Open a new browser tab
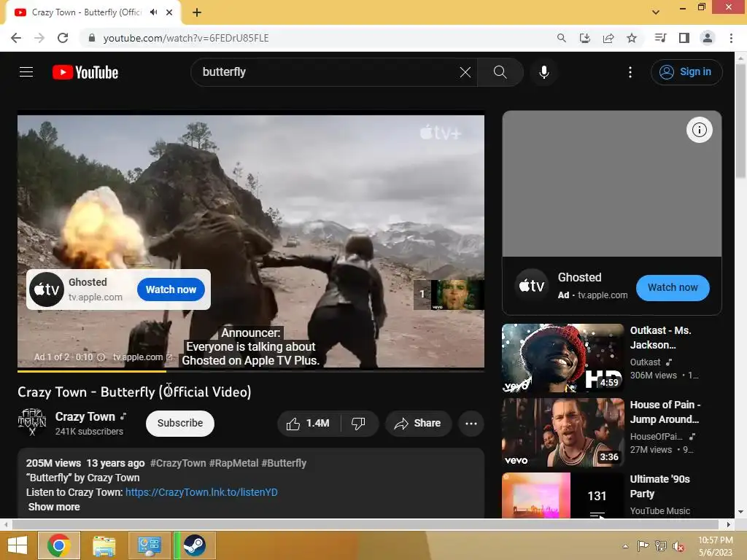The image size is (747, 560). (x=197, y=12)
